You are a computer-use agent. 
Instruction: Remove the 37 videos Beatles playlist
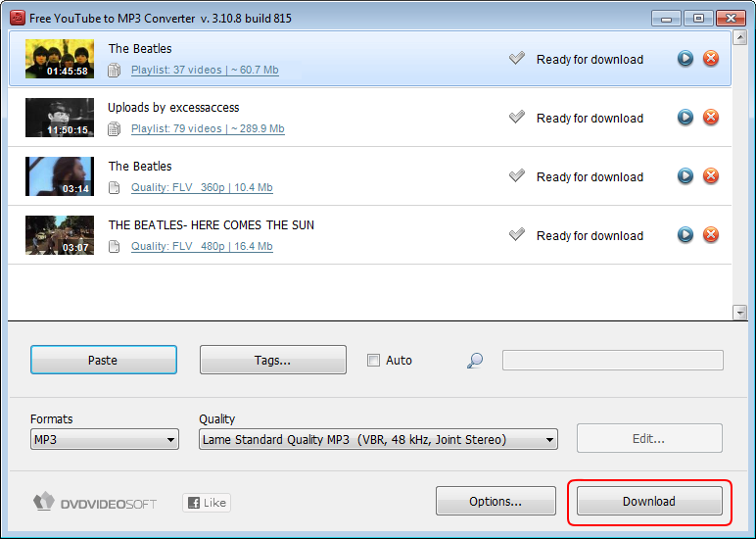coord(711,59)
